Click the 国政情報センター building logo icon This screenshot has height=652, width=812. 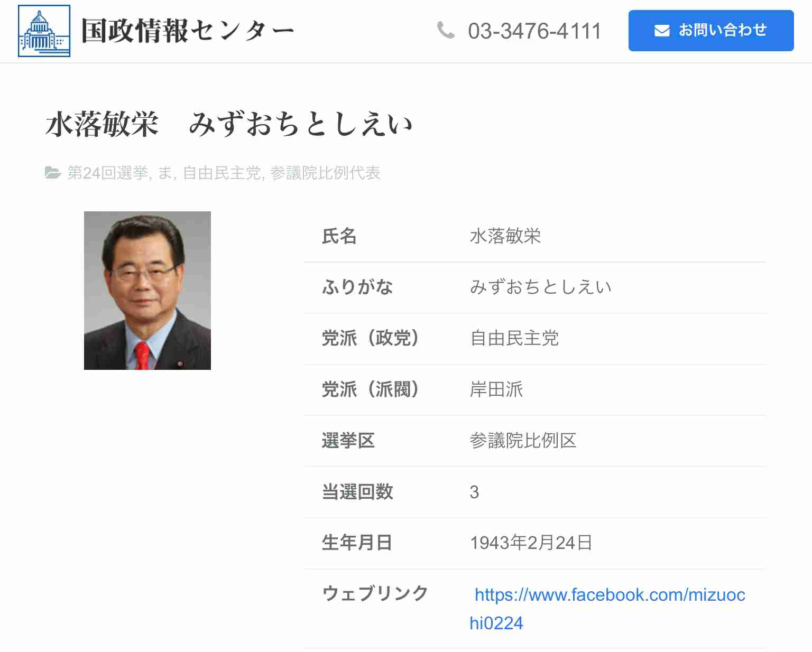[x=44, y=31]
